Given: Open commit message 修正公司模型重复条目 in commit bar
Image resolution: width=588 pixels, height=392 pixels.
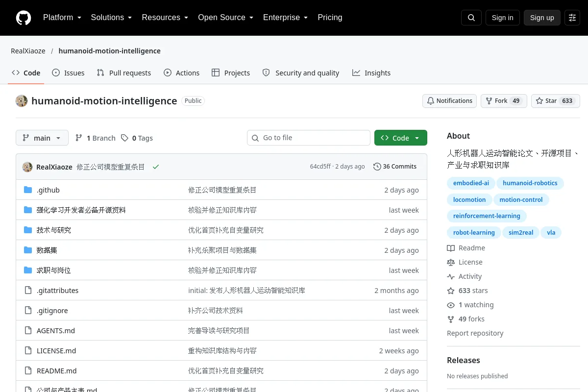Looking at the screenshot, I should [x=111, y=167].
